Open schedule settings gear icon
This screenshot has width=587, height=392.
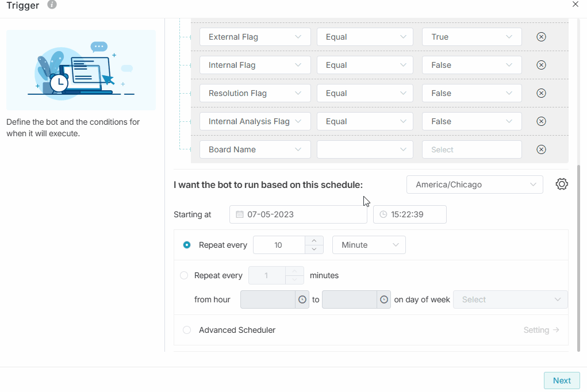pos(562,184)
